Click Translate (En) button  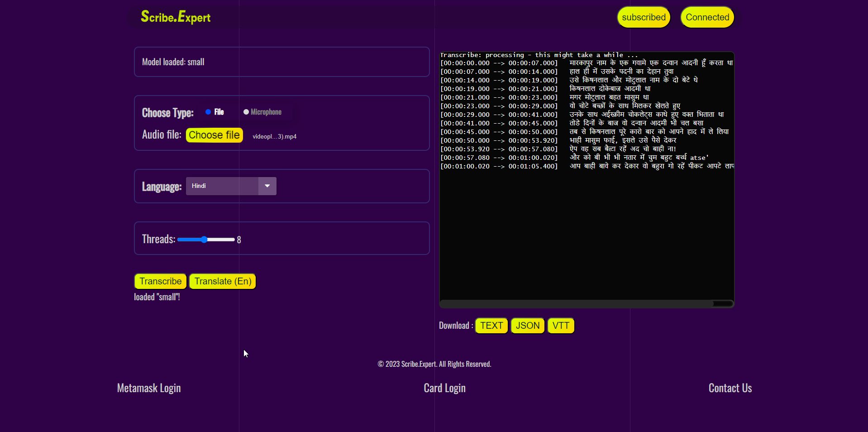223,281
